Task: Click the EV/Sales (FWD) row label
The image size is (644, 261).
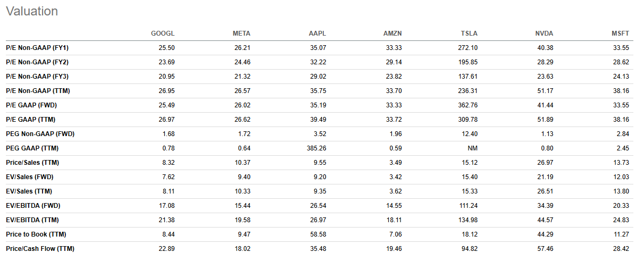Action: 29,177
